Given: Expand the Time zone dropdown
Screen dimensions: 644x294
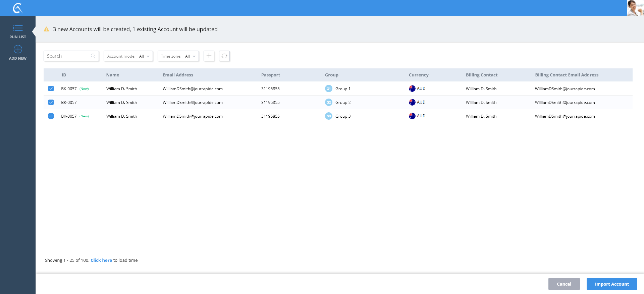Looking at the screenshot, I should point(178,56).
